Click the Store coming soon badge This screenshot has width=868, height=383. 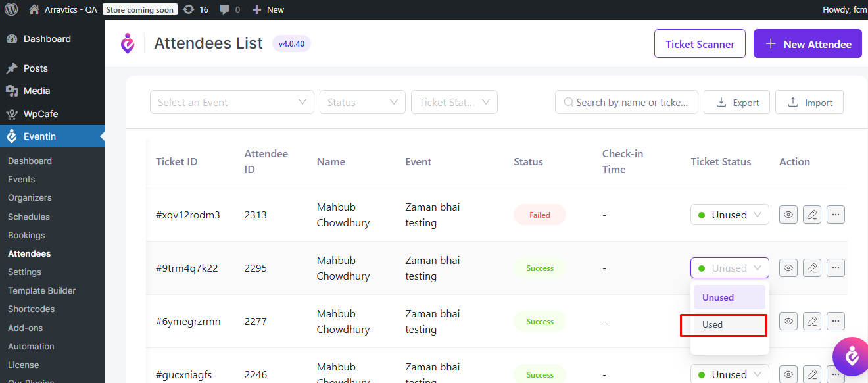pos(140,9)
